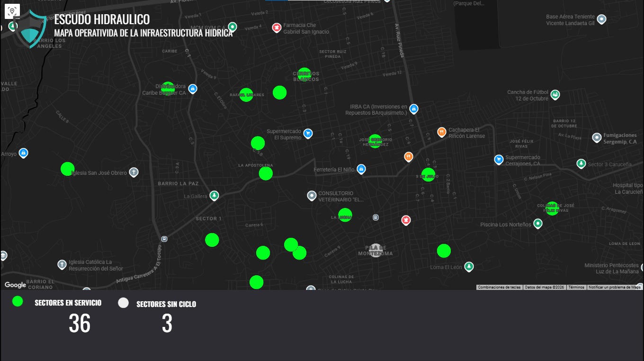
Task: Click the Cancha de Fútbol 12 de Octubre pin
Action: (x=555, y=95)
